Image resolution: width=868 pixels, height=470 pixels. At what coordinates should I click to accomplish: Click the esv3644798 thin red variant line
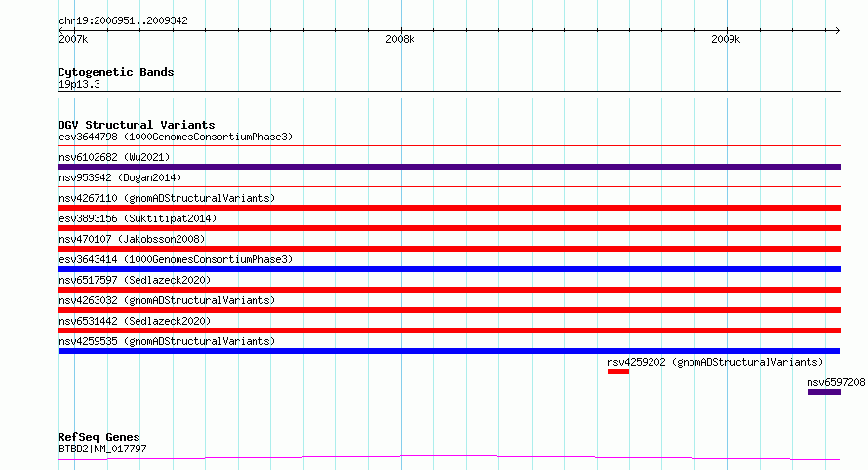[x=449, y=146]
